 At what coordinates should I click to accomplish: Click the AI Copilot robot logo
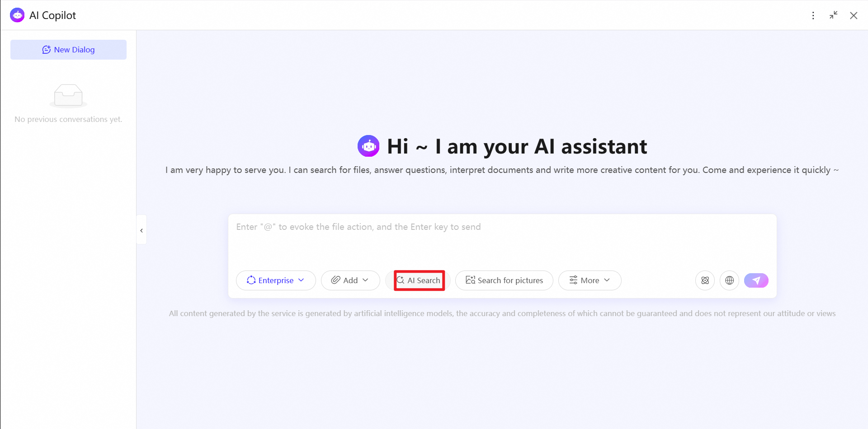17,15
